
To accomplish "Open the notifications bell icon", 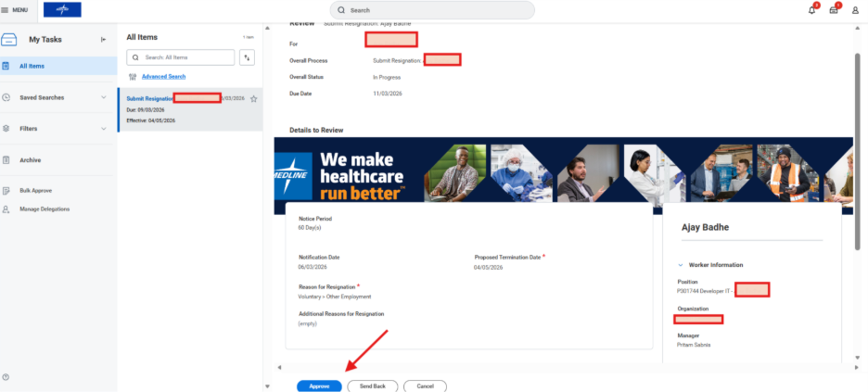I will coord(812,9).
